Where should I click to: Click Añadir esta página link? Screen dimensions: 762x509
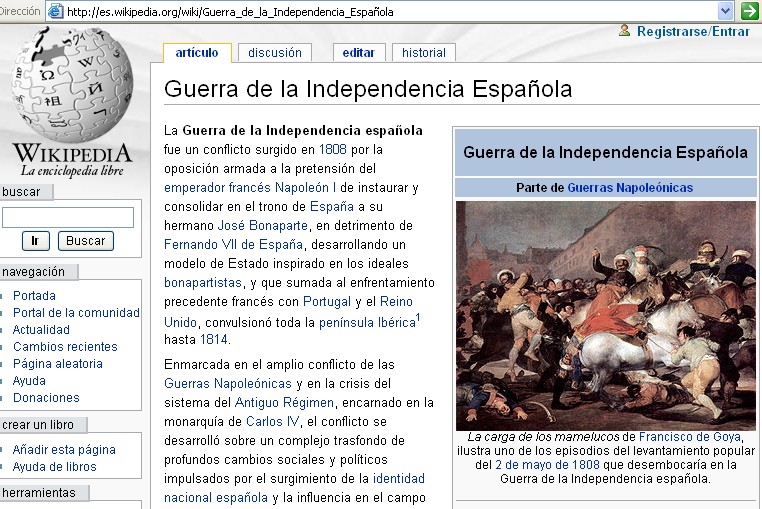point(64,450)
